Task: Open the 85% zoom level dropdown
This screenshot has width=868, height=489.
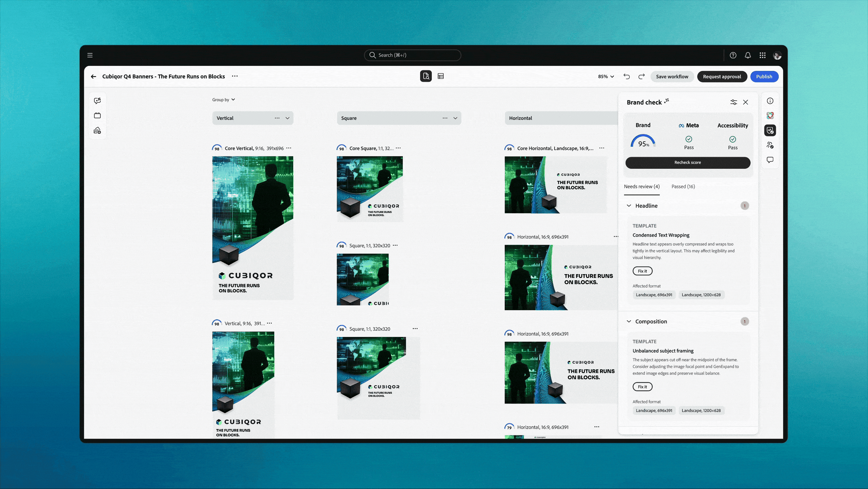Action: click(605, 76)
